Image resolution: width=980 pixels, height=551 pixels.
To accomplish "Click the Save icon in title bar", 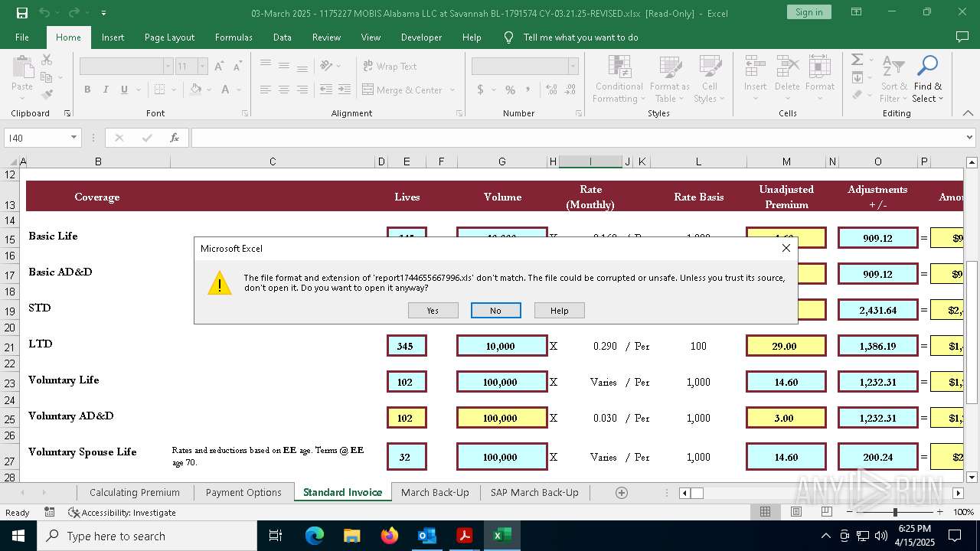I will (22, 13).
